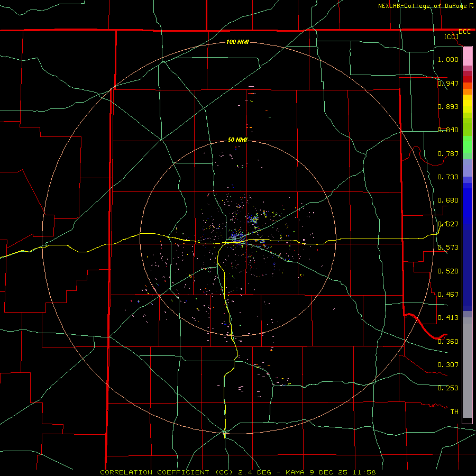
Task: Select the 0.840 scale value
Action: tap(448, 130)
